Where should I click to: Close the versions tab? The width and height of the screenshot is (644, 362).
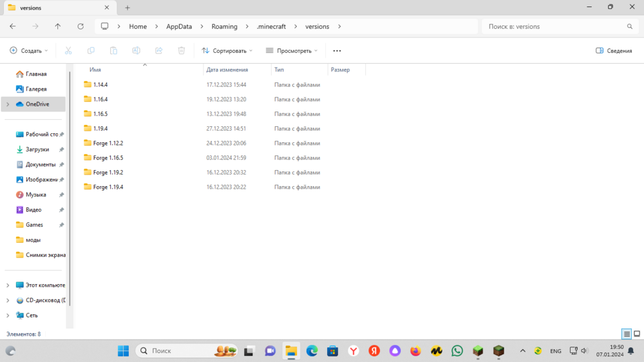pos(107,7)
